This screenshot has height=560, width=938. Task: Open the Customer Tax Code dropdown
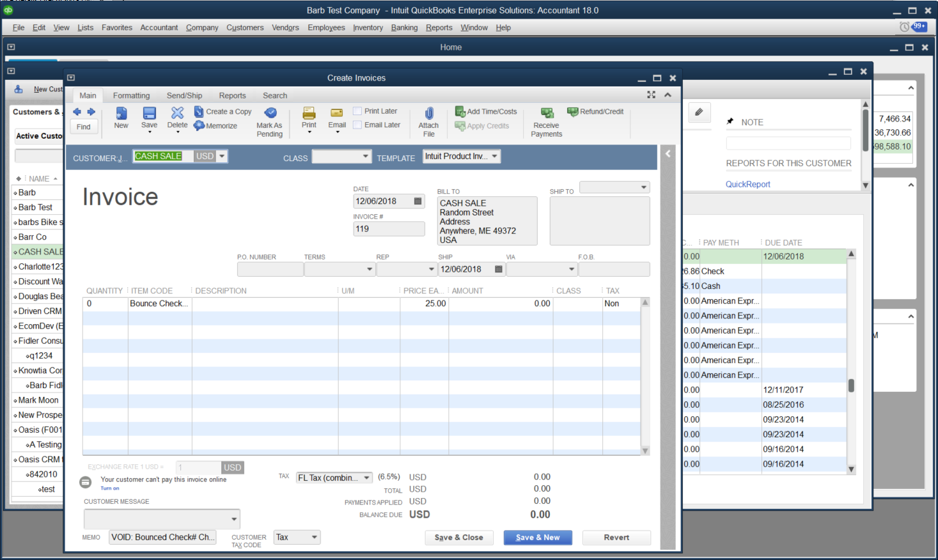pos(315,538)
